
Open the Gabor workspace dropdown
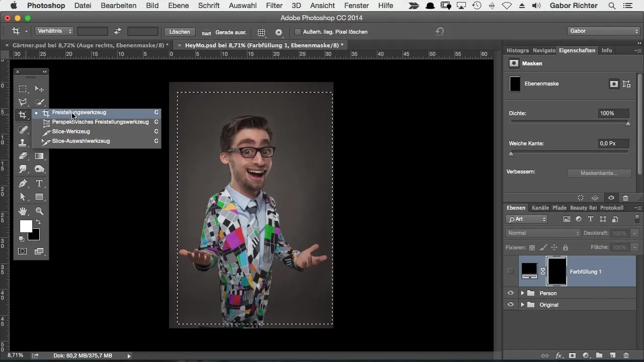pos(603,31)
